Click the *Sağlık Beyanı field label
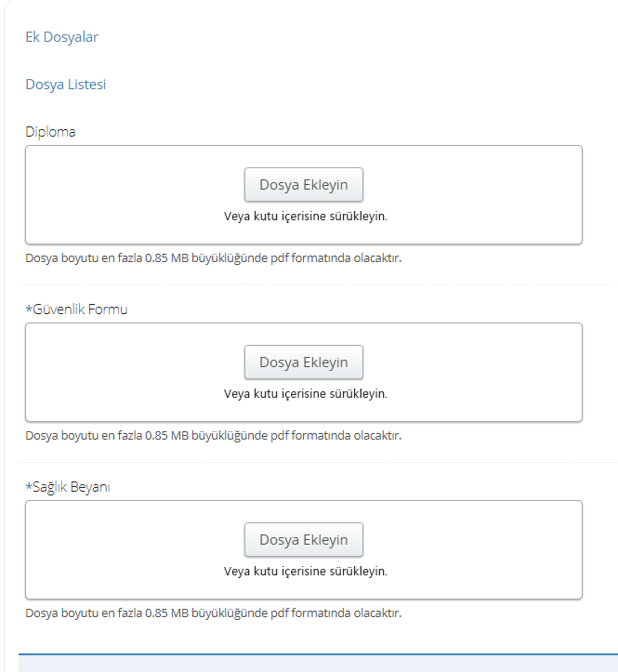The width and height of the screenshot is (618, 672). pos(68,487)
